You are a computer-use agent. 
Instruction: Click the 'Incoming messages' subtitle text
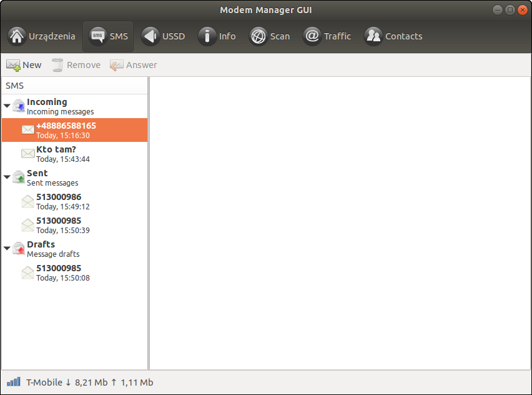tap(61, 112)
